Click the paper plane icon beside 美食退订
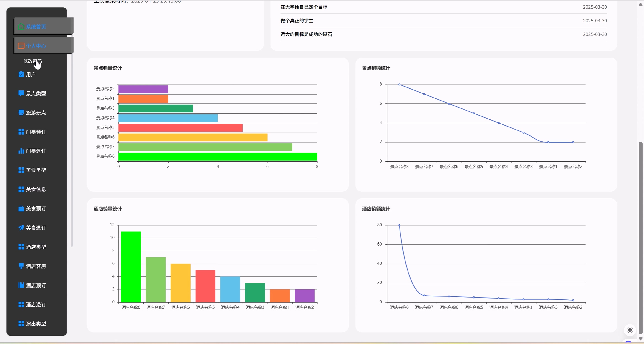Image resolution: width=644 pixels, height=344 pixels. [21, 228]
